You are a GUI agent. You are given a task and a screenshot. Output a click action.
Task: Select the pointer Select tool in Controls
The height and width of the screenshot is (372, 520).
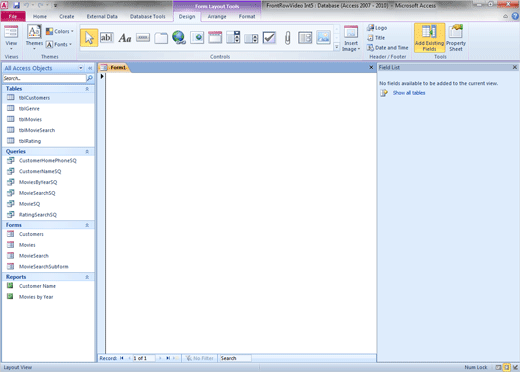89,38
